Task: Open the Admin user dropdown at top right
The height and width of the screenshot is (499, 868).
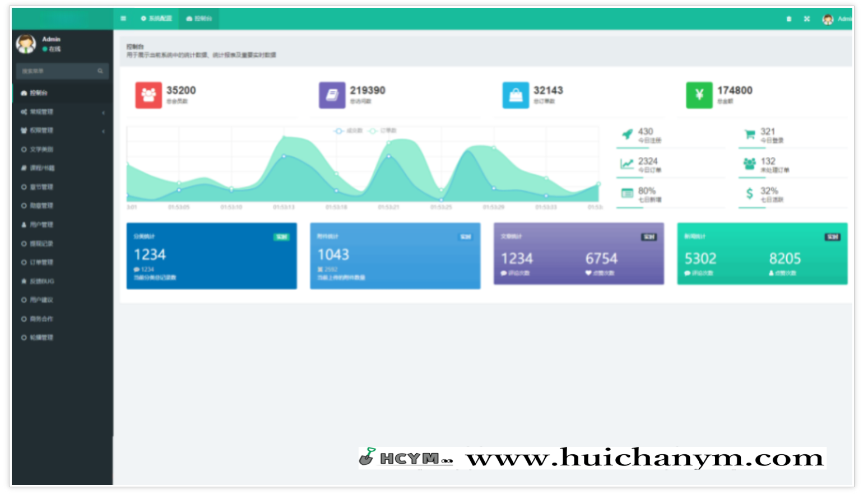Action: 837,19
